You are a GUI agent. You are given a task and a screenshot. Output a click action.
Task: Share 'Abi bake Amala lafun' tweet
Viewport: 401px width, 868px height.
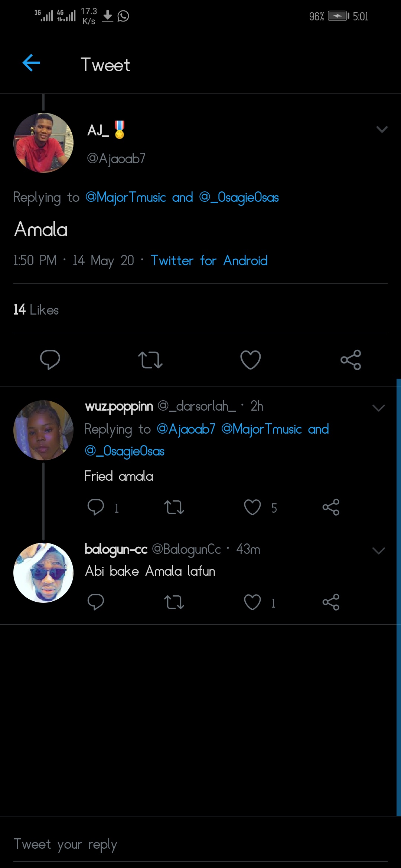[x=331, y=602]
